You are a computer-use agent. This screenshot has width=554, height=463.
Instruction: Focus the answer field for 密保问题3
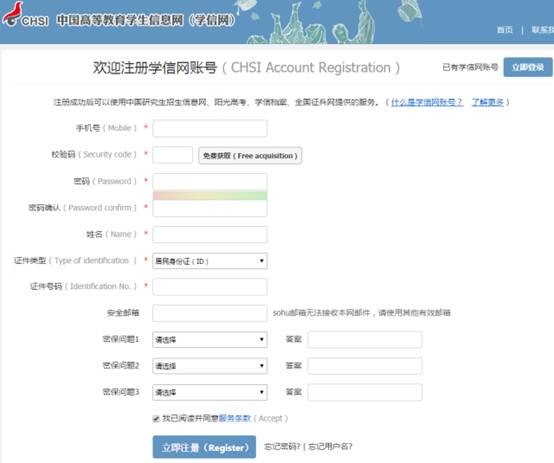coord(365,392)
